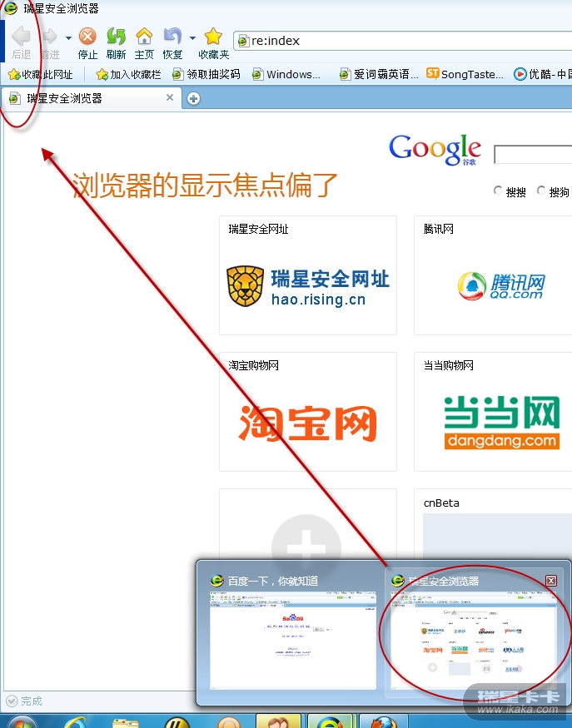
Task: Click 加入收藏栏 bookmark button
Action: coord(129,74)
